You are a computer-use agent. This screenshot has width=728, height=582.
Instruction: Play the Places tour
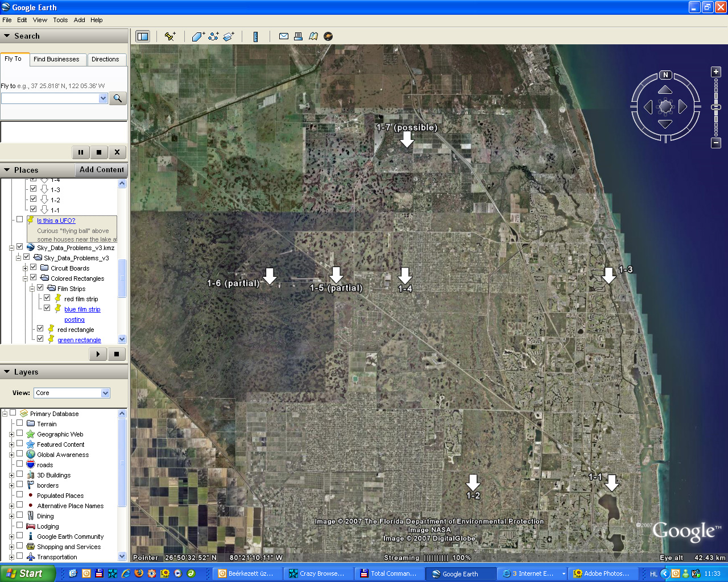pos(98,354)
